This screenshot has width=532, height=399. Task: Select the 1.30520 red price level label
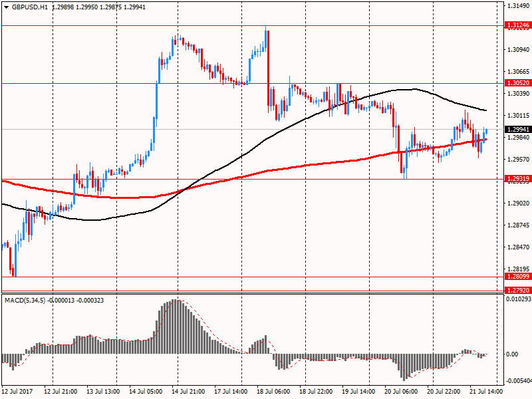518,82
